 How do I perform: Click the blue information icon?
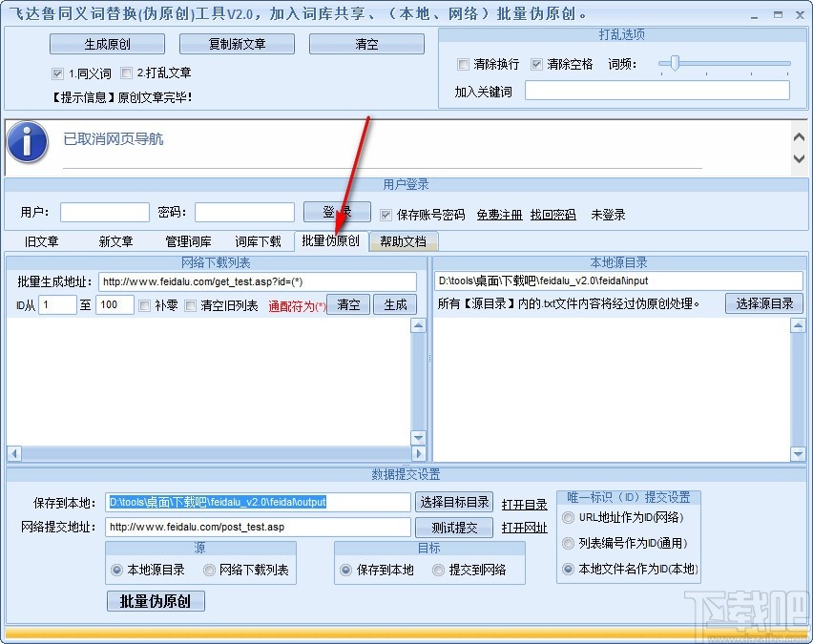[28, 141]
